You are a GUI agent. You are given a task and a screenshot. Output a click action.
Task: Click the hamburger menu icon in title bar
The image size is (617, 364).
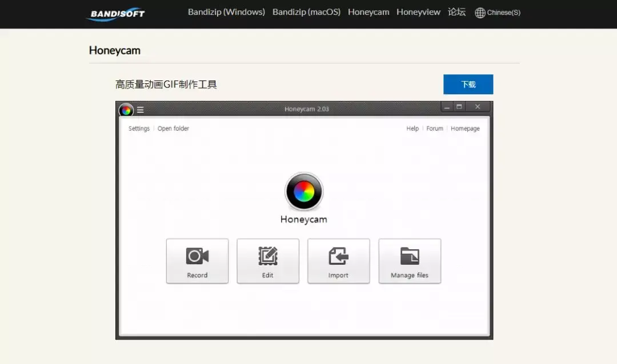(x=140, y=110)
